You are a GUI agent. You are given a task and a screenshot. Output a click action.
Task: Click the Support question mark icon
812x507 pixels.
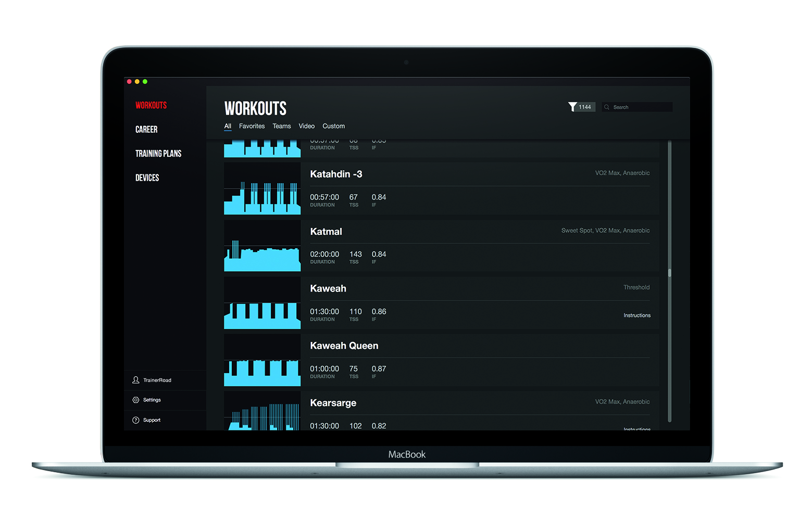tap(136, 420)
